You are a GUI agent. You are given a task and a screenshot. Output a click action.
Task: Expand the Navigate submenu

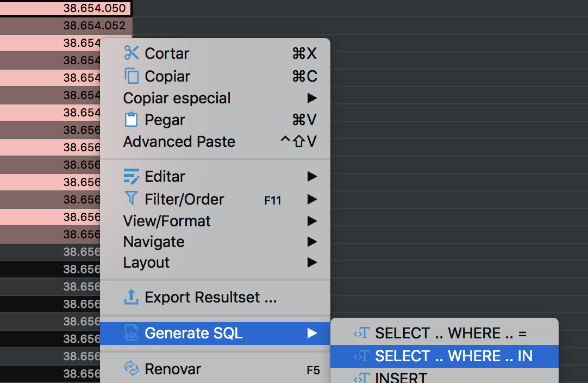[312, 242]
